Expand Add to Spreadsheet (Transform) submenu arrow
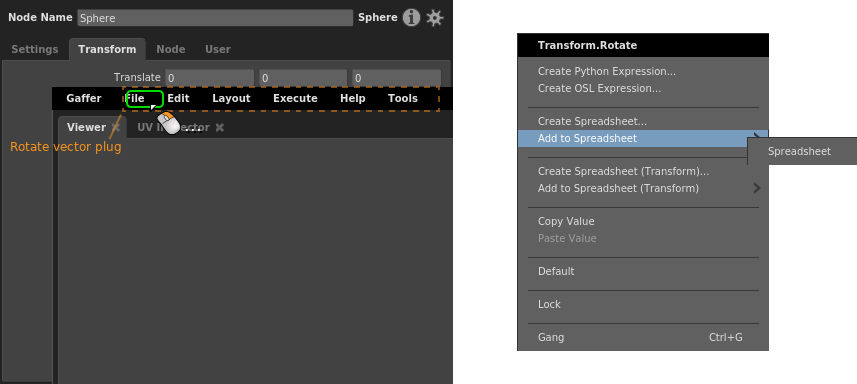 pos(757,188)
